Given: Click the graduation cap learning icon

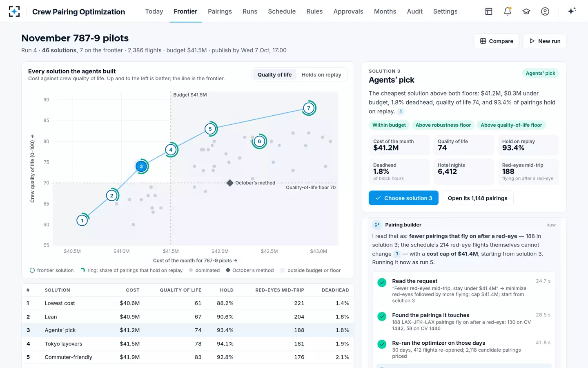Looking at the screenshot, I should point(526,11).
